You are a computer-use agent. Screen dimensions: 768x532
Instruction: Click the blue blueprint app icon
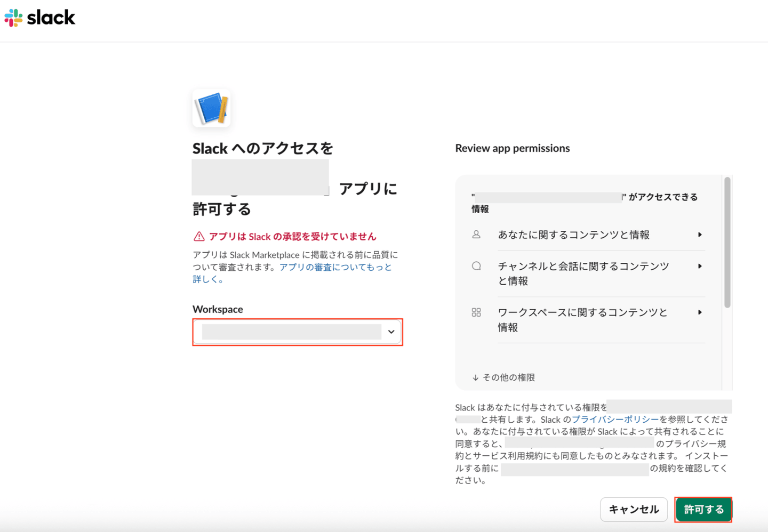[212, 108]
